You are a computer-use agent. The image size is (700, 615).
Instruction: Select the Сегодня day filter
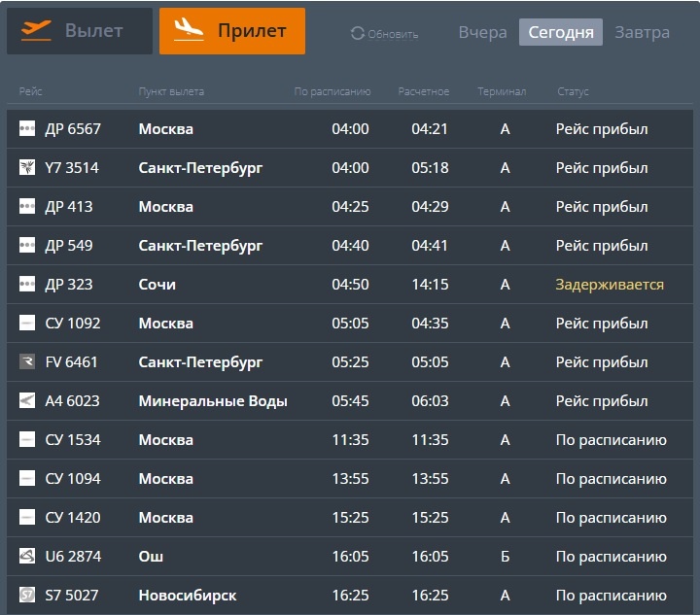[x=561, y=32]
